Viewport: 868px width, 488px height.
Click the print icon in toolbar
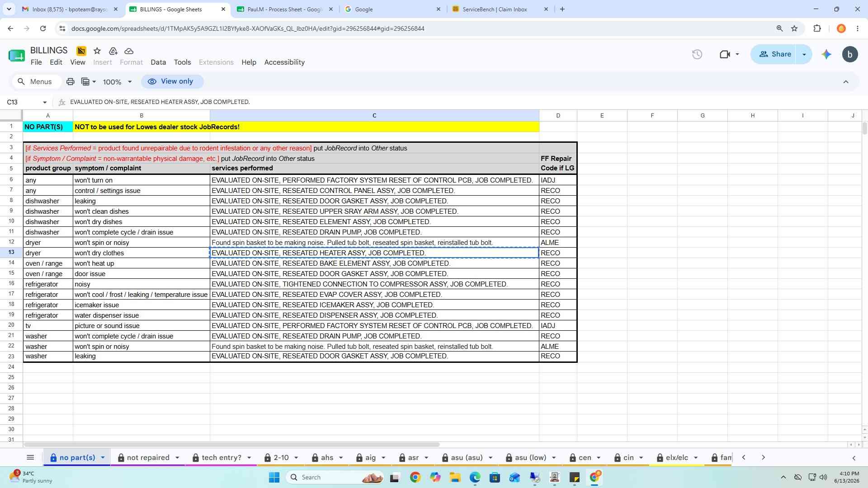click(x=70, y=82)
